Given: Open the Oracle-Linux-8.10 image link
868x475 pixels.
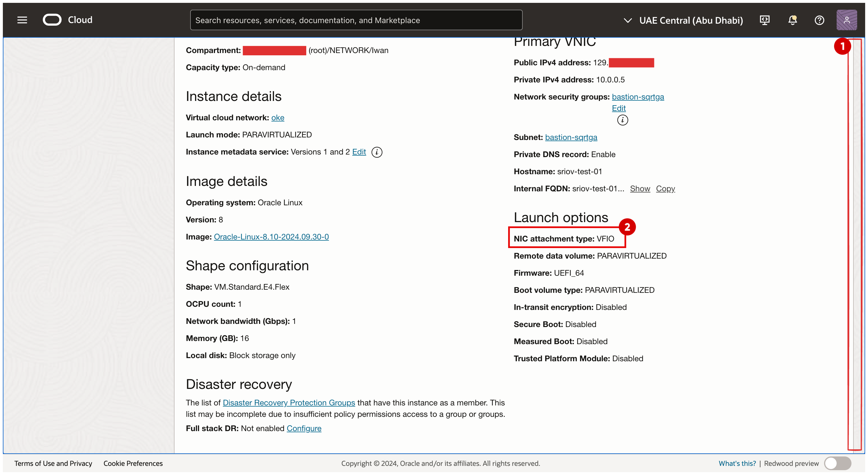Looking at the screenshot, I should (271, 237).
